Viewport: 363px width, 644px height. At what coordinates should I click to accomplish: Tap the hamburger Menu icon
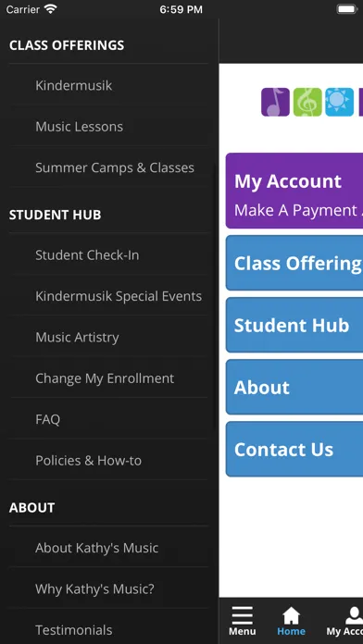point(242,614)
